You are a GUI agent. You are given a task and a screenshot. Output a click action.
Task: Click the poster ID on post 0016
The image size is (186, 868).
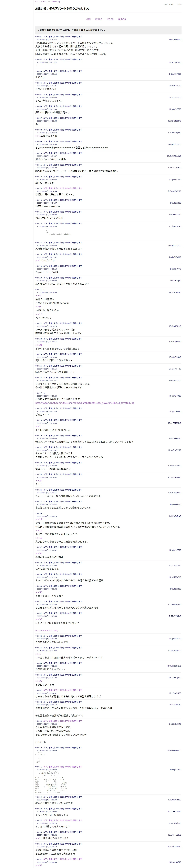[x=175, y=226]
